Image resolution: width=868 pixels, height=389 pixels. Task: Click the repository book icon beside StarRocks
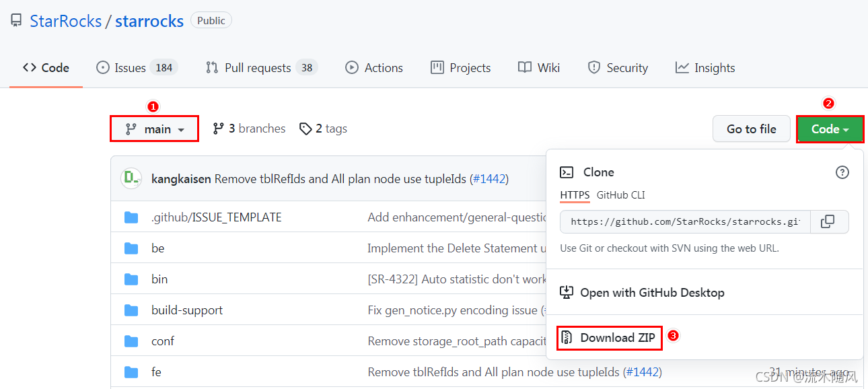pos(16,21)
